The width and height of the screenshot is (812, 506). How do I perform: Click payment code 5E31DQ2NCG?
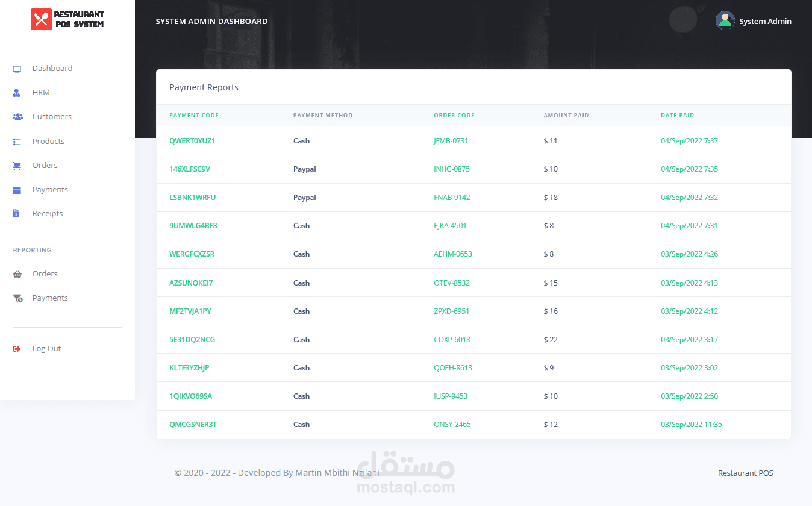[192, 340]
